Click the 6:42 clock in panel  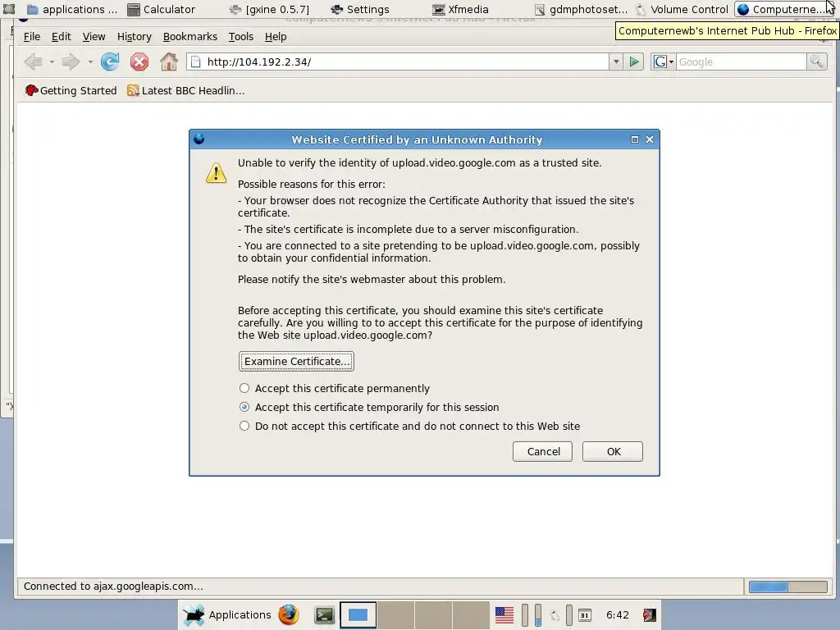(617, 615)
